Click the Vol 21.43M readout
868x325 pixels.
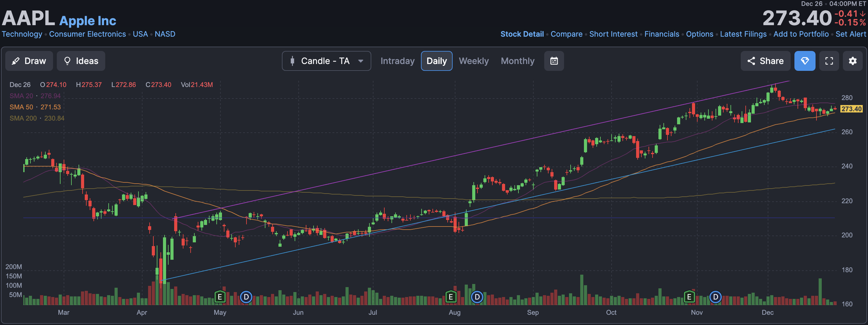tap(197, 85)
